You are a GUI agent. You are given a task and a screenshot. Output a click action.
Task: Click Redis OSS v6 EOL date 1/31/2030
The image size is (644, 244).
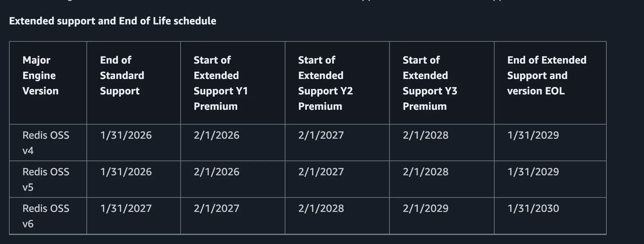533,208
